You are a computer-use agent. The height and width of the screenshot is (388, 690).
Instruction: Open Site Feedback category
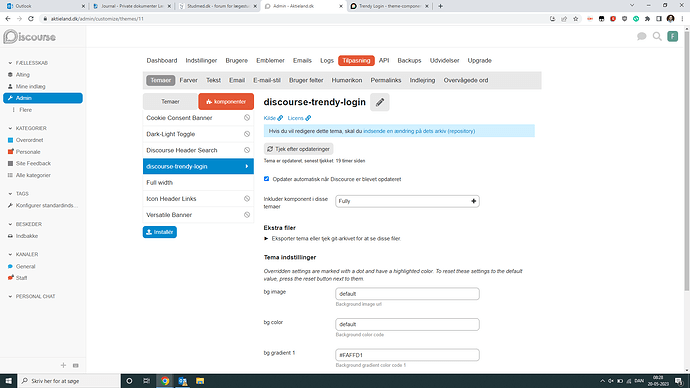click(33, 164)
